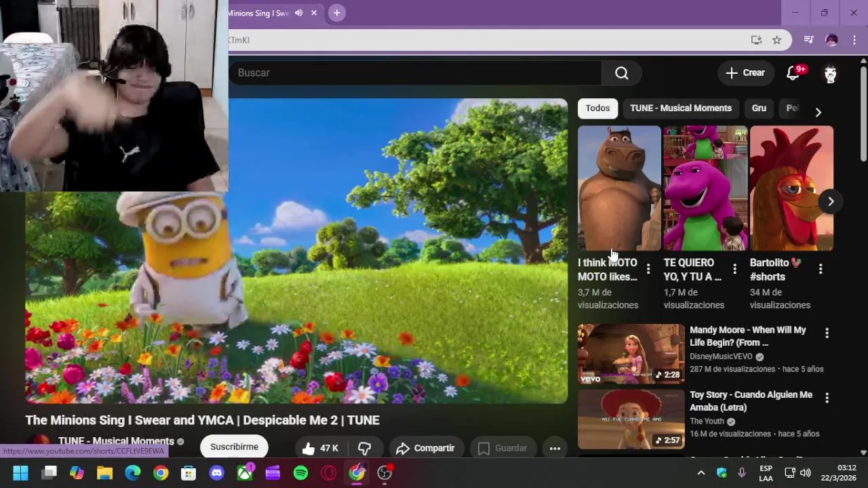Advance the filter chips with right arrow
Image resolution: width=868 pixels, height=488 pixels.
click(818, 112)
